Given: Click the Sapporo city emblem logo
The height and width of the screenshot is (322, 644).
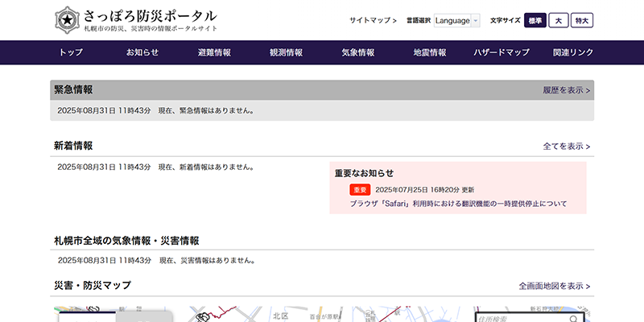Looking at the screenshot, I should click(x=67, y=19).
